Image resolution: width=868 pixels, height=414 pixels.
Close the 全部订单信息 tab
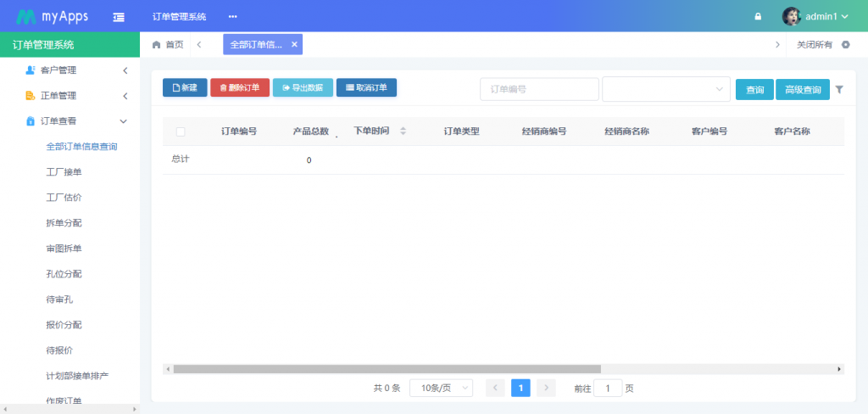pyautogui.click(x=294, y=45)
